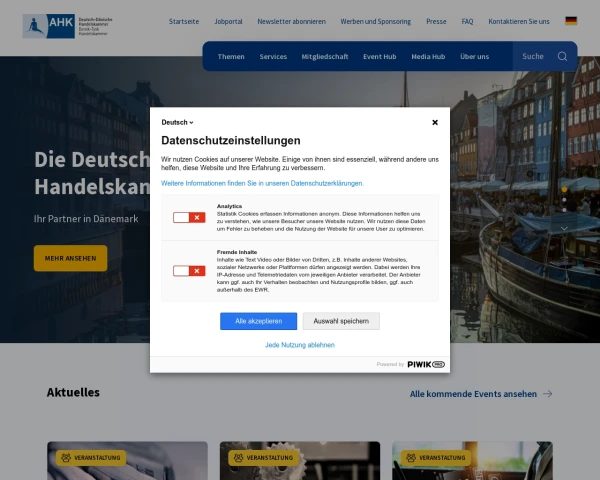The height and width of the screenshot is (480, 600).
Task: Open the Event Hub menu item
Action: 379,57
